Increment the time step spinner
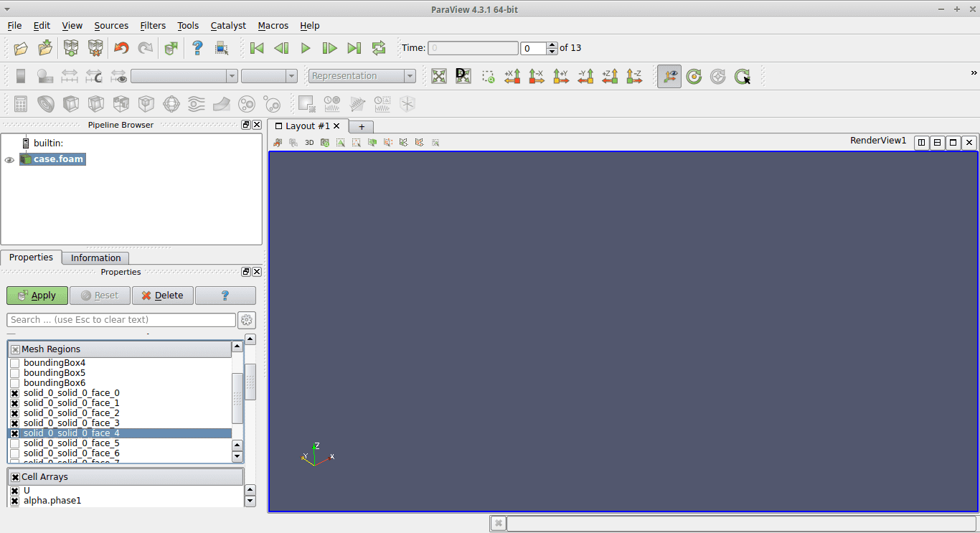980x533 pixels. coord(552,44)
